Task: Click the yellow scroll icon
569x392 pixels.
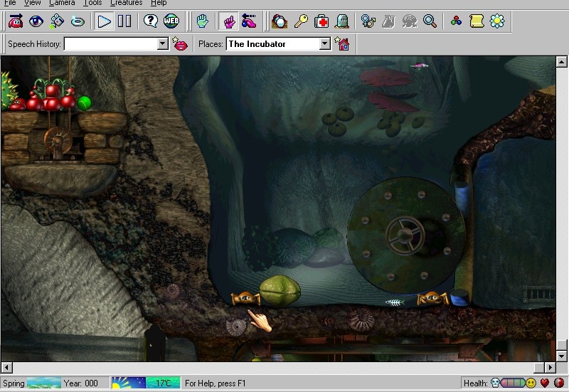Action: tap(477, 21)
